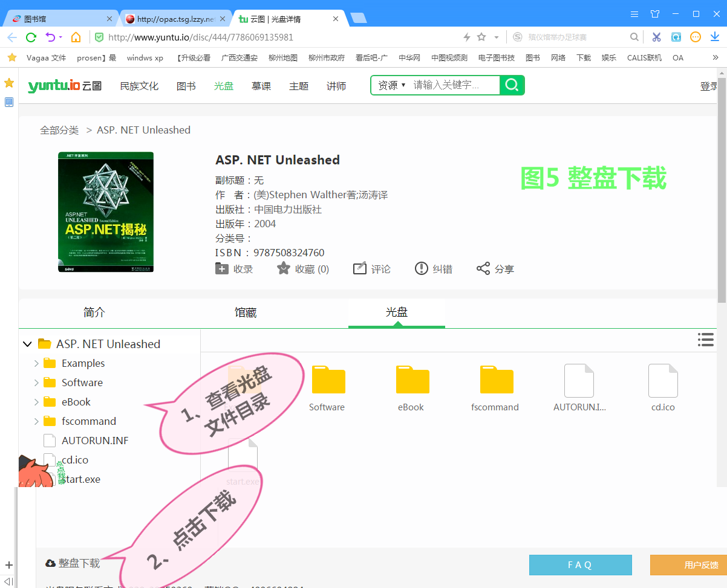
Task: Click the green magnifier search icon
Action: click(512, 85)
